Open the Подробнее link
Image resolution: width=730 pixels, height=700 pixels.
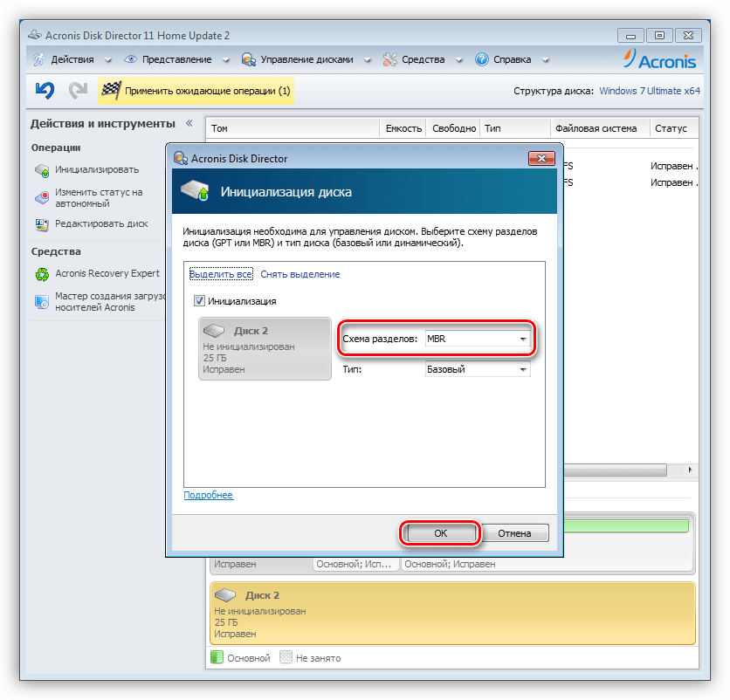point(209,495)
